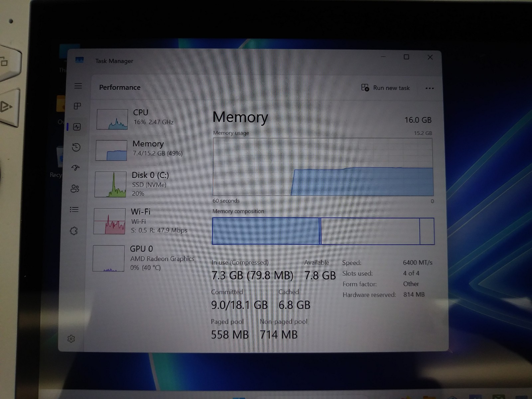
Task: Click the Hardware reserved 814 MB value
Action: (x=414, y=294)
